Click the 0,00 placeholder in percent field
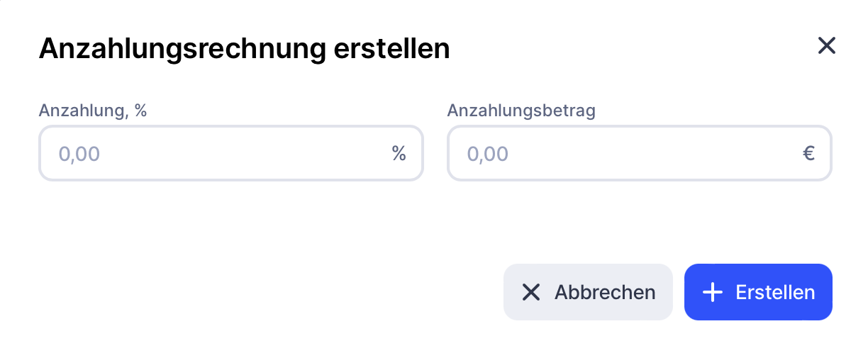Image resolution: width=868 pixels, height=353 pixels. (x=79, y=154)
